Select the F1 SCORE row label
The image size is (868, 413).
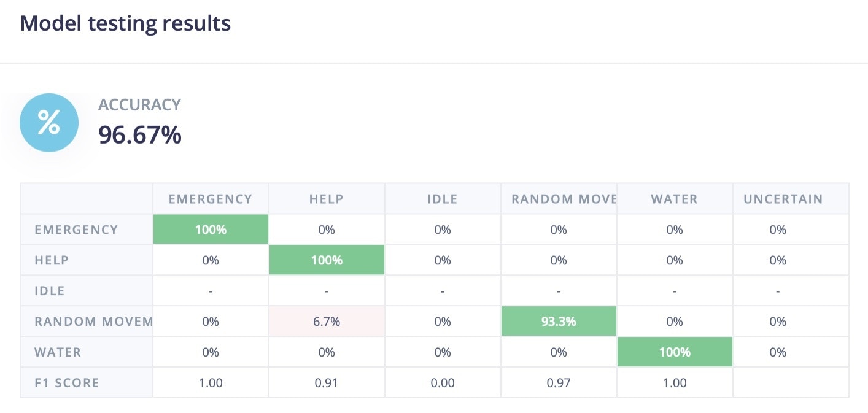(67, 383)
